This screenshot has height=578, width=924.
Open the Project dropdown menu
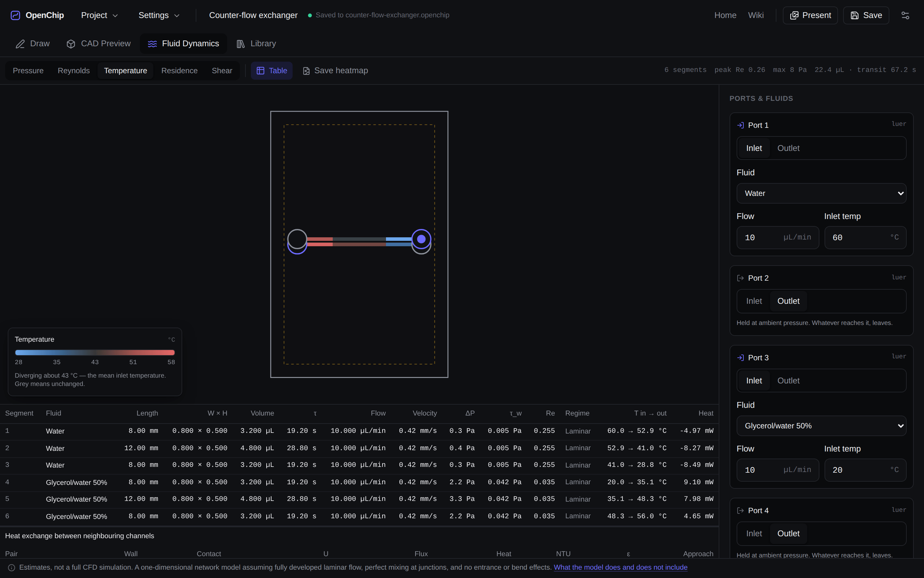click(99, 15)
